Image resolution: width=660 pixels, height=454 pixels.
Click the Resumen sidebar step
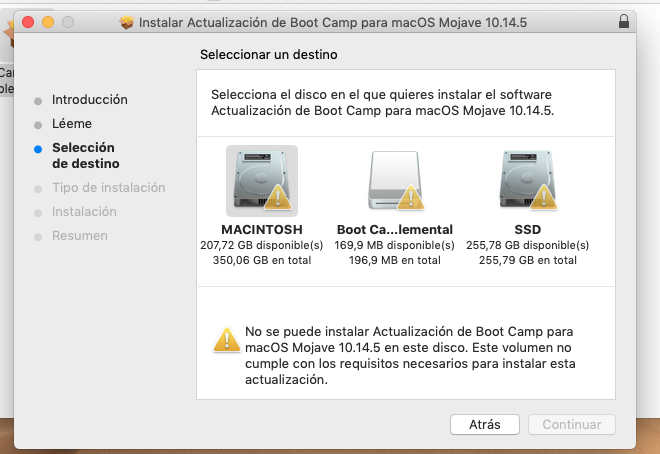(79, 236)
